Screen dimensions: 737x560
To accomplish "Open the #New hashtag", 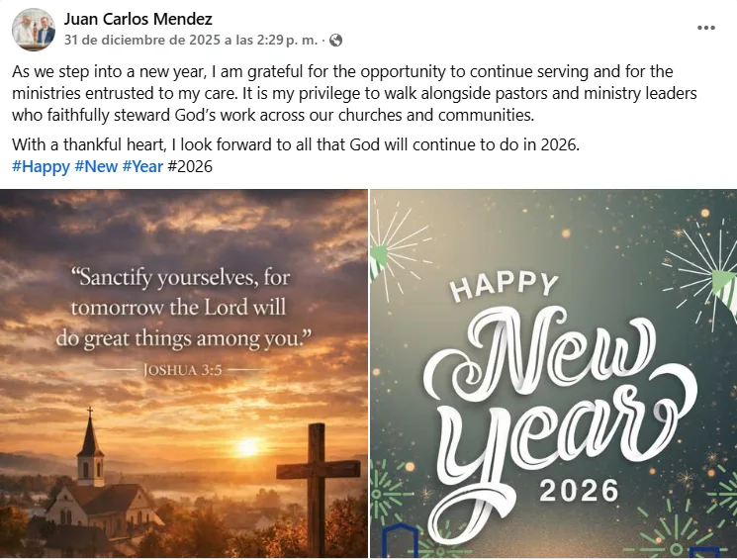I will 96,166.
